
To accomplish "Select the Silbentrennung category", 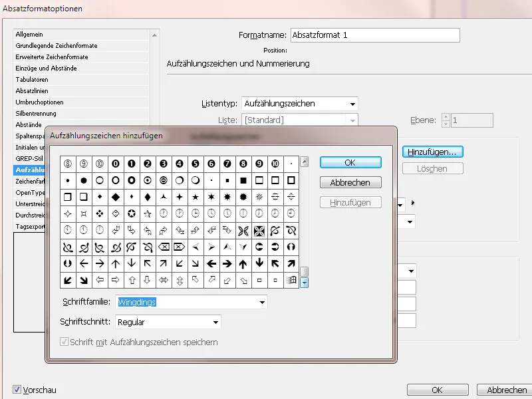I will [x=81, y=113].
